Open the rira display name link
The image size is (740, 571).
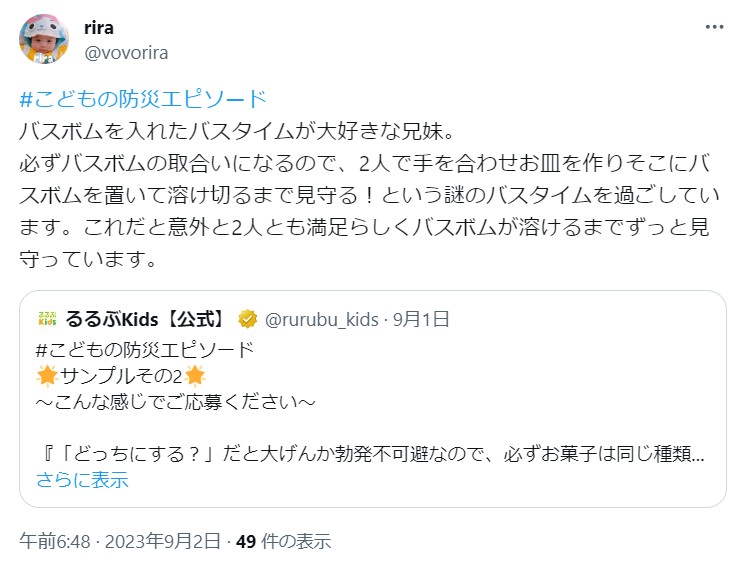click(x=98, y=27)
